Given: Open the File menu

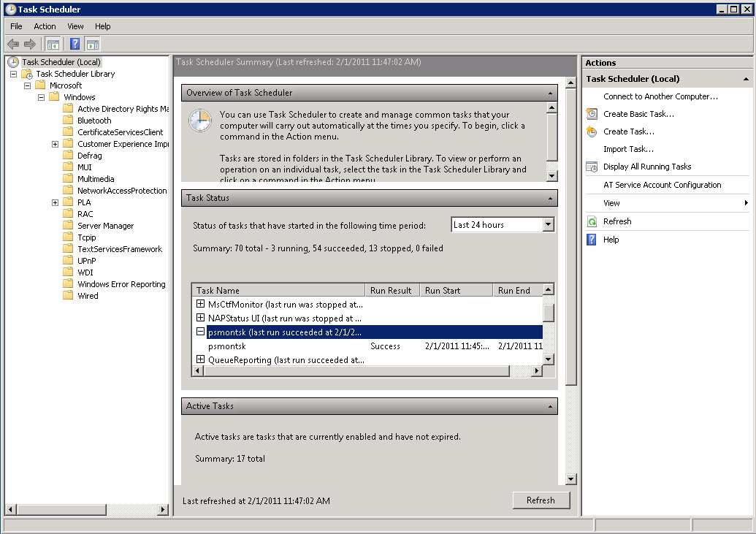Looking at the screenshot, I should [16, 26].
